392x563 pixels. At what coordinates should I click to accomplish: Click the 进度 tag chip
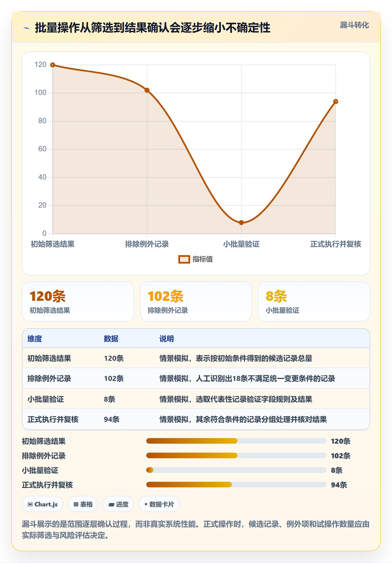(118, 504)
